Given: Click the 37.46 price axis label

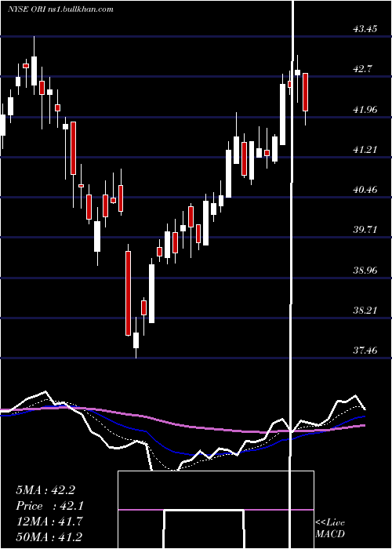Looking at the screenshot, I should coord(365,350).
